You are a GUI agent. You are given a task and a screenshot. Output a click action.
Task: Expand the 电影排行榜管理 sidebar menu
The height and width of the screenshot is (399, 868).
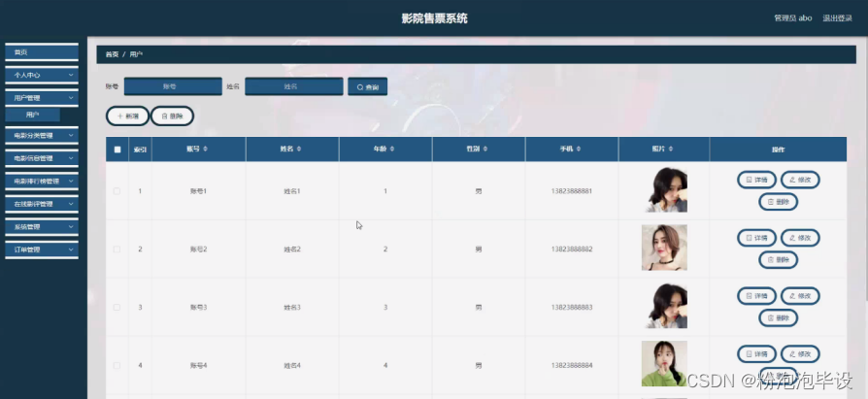pos(42,181)
